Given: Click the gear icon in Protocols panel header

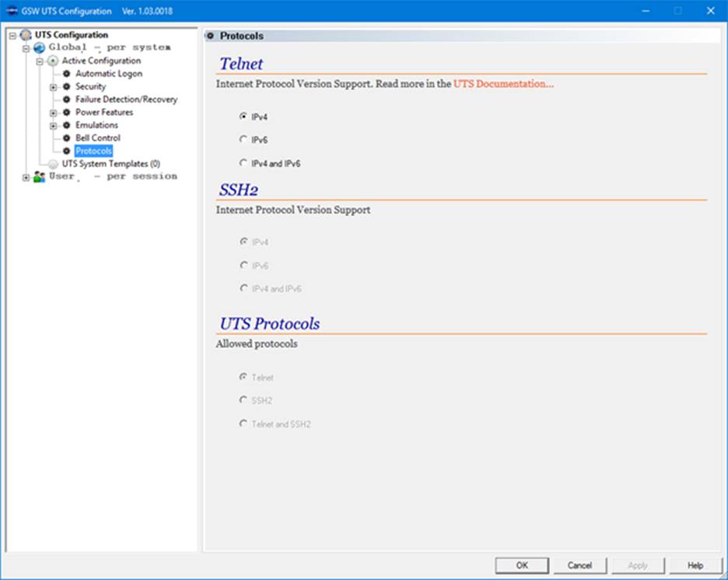Looking at the screenshot, I should point(210,36).
